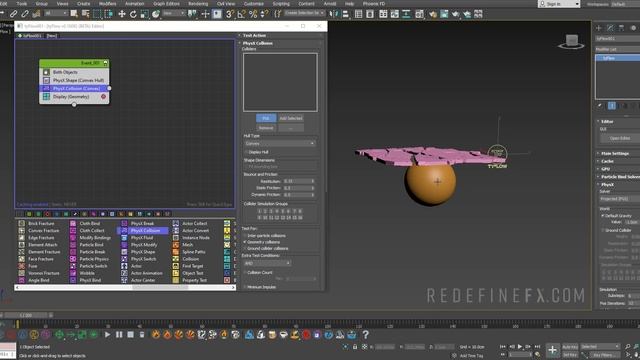Open the Modifier List dropdown
This screenshot has width=640, height=360.
pyautogui.click(x=618, y=49)
